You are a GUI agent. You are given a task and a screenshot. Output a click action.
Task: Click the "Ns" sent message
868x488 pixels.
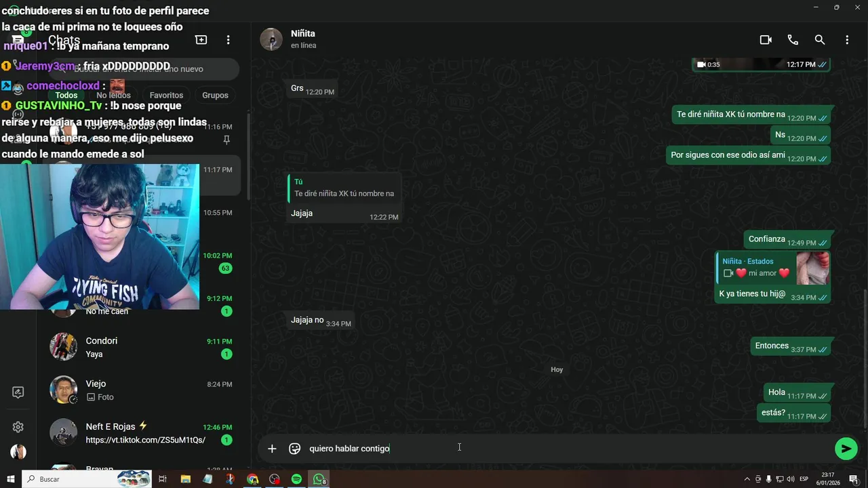click(x=801, y=135)
